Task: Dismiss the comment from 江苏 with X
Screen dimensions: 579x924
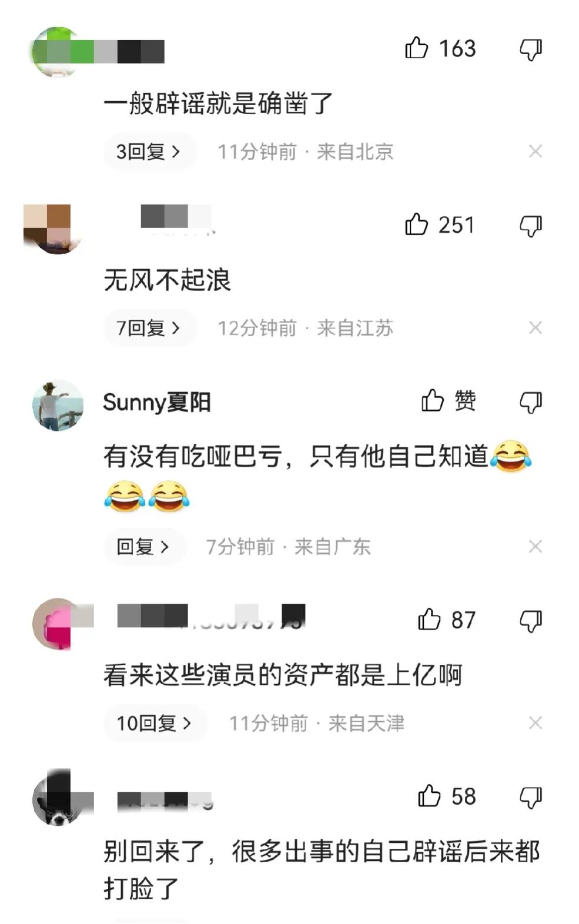Action: [535, 328]
